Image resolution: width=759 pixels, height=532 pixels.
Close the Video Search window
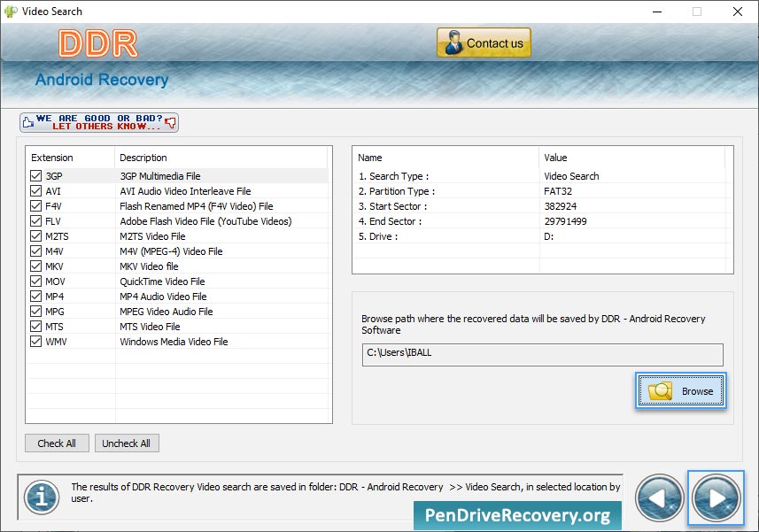pos(737,12)
